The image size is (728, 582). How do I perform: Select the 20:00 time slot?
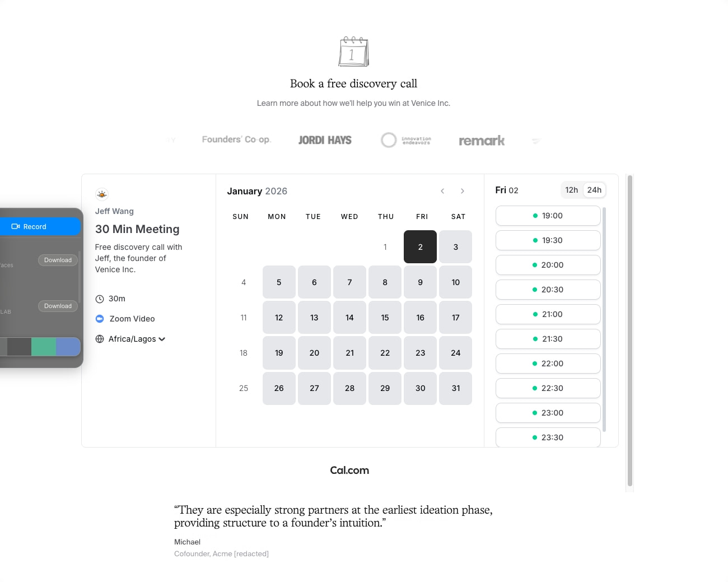pyautogui.click(x=548, y=265)
